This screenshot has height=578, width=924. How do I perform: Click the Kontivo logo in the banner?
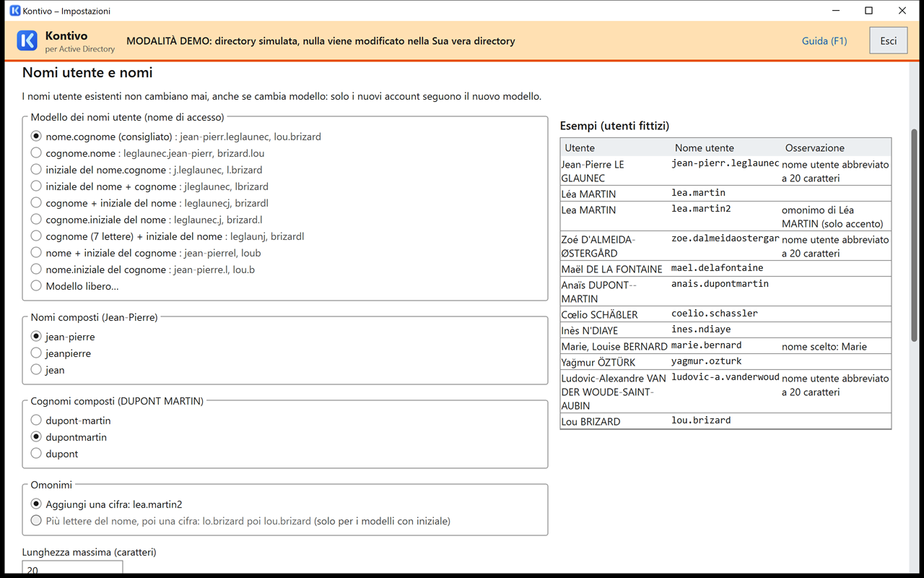click(27, 40)
